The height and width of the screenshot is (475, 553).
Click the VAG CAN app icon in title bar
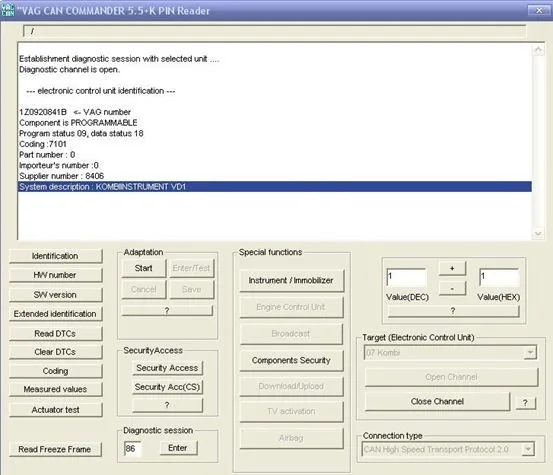click(x=8, y=10)
